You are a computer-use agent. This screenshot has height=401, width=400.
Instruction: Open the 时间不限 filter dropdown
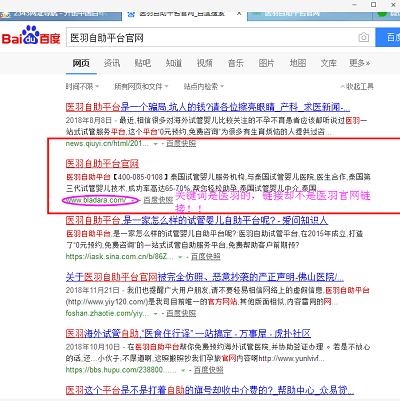82,87
